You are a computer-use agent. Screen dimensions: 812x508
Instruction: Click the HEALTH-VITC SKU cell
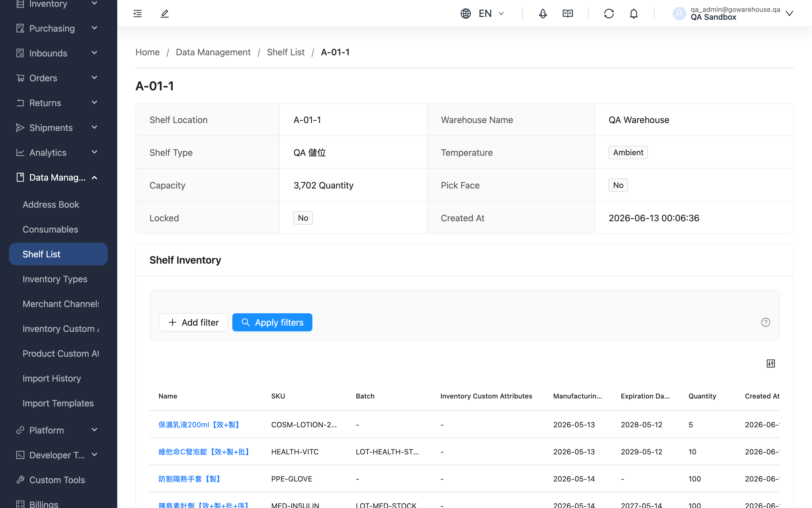295,452
